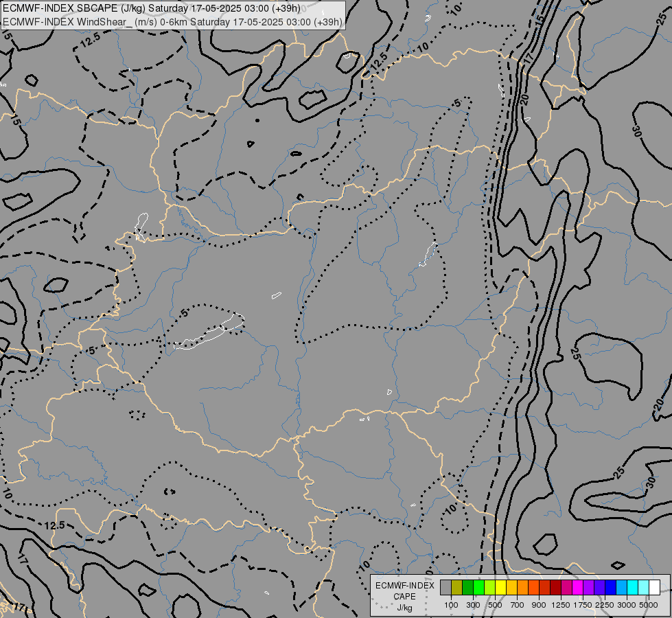The width and height of the screenshot is (672, 618).
Task: Click the SBCAPE title line
Action: 151,8
